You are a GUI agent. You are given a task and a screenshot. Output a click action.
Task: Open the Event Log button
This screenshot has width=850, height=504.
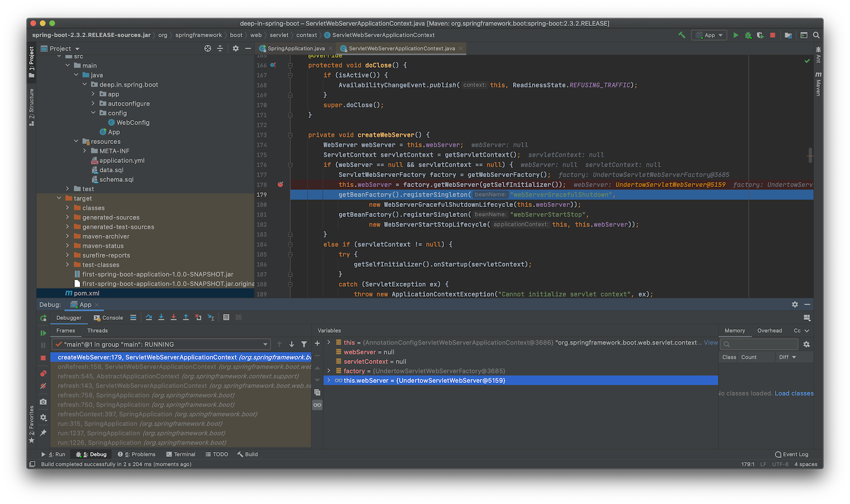[x=792, y=454]
